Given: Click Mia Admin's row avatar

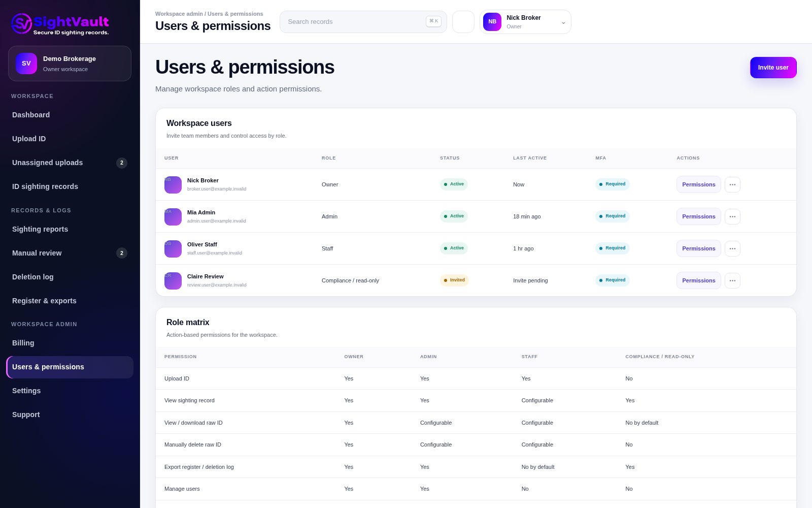Looking at the screenshot, I should point(173,217).
